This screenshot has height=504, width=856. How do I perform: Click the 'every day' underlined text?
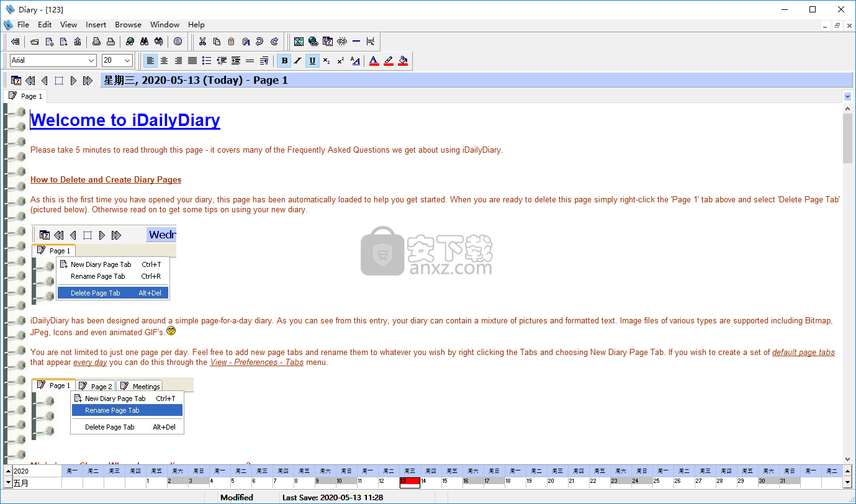[x=90, y=362]
